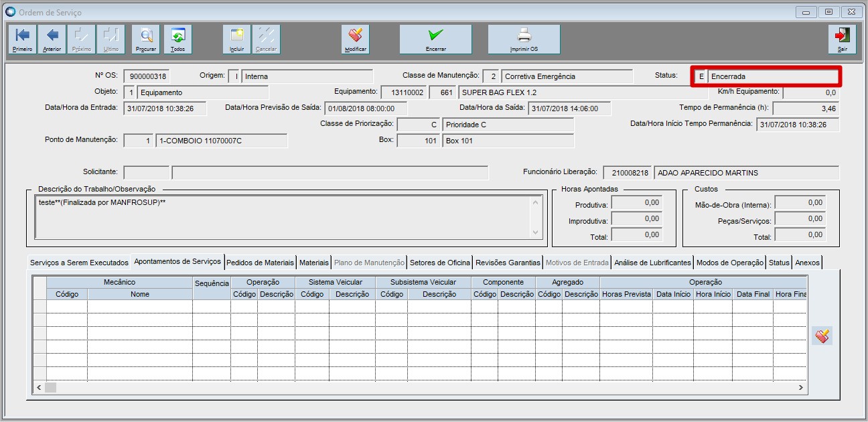This screenshot has width=868, height=422.
Task: Click the Horas Prevista column header
Action: tap(626, 294)
